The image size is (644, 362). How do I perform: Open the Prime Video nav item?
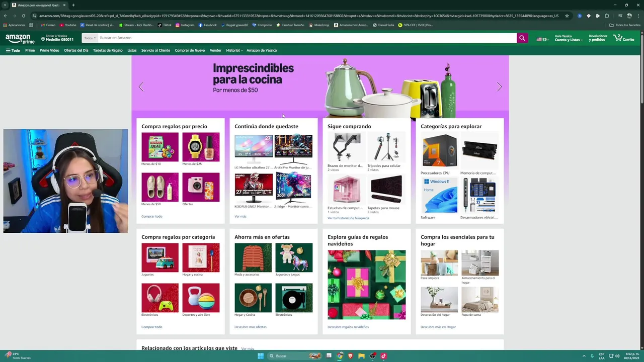pos(49,50)
